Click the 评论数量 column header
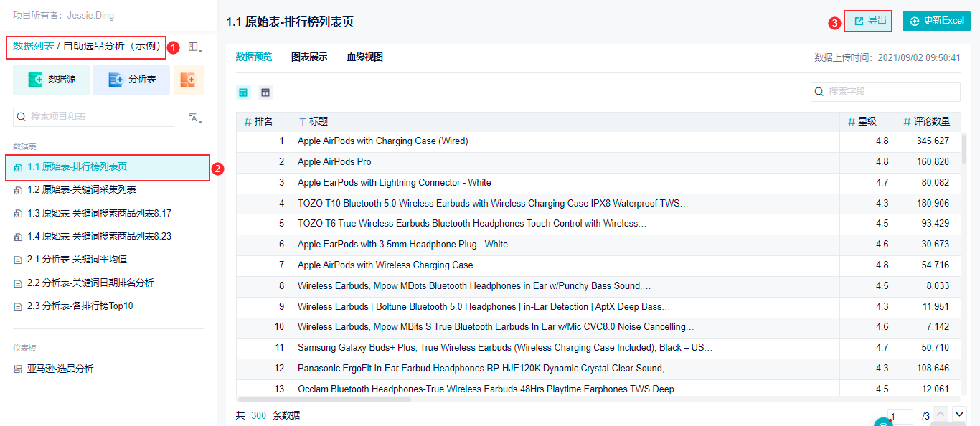980x426 pixels. click(x=926, y=122)
